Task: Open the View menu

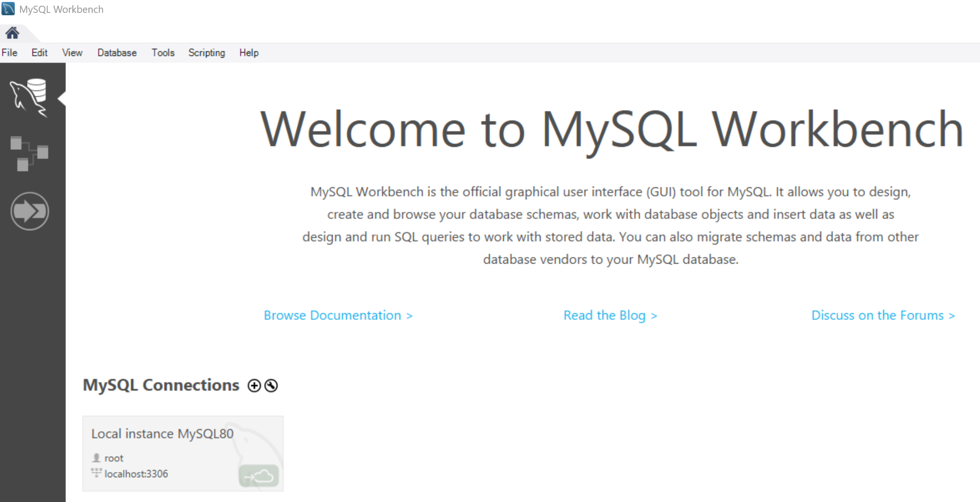Action: 72,53
